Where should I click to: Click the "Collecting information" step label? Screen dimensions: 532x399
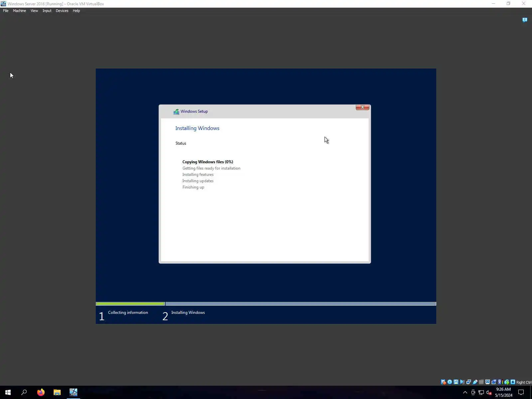pyautogui.click(x=128, y=313)
